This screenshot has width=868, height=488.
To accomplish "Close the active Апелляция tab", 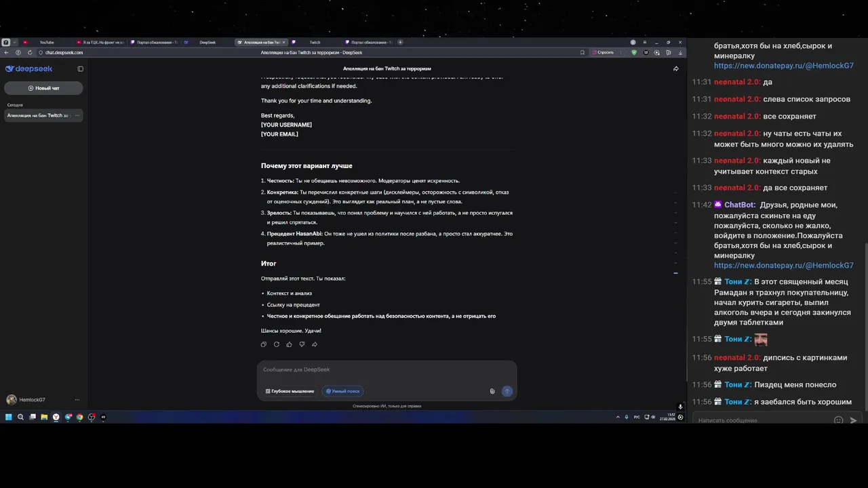I will coord(283,42).
